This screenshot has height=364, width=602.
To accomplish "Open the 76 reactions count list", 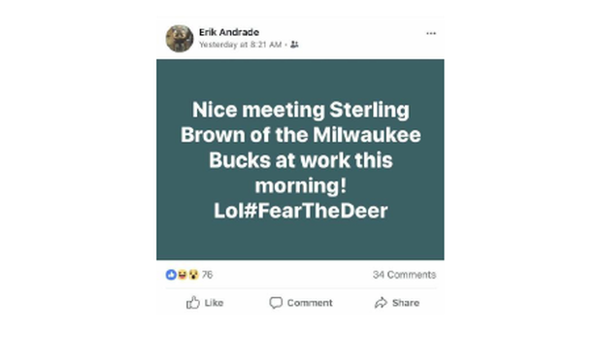I will (207, 275).
